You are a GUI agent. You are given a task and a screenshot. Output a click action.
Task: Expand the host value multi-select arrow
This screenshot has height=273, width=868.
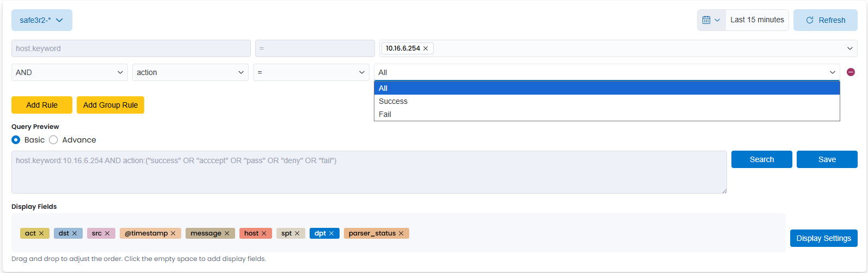[850, 48]
